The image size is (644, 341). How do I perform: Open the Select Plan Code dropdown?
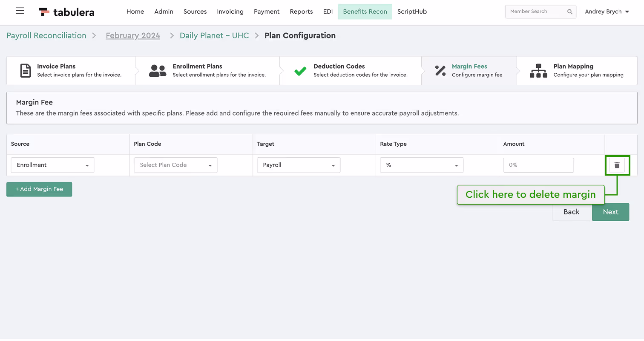(175, 165)
